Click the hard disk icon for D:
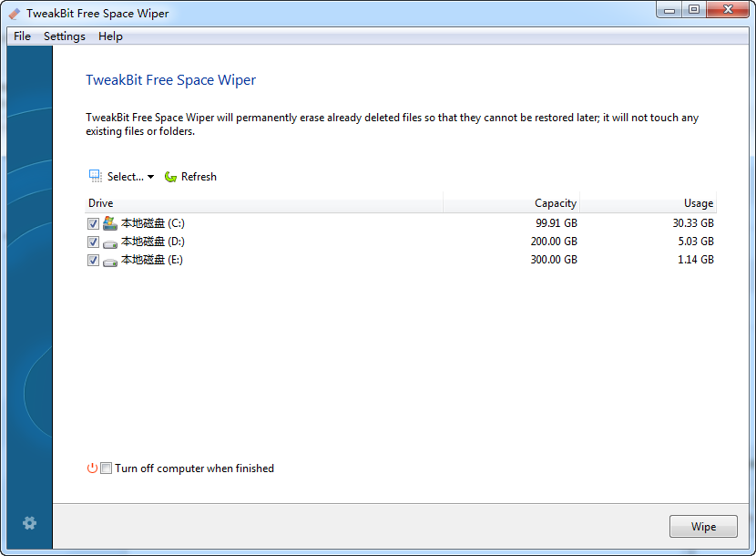 (x=110, y=243)
